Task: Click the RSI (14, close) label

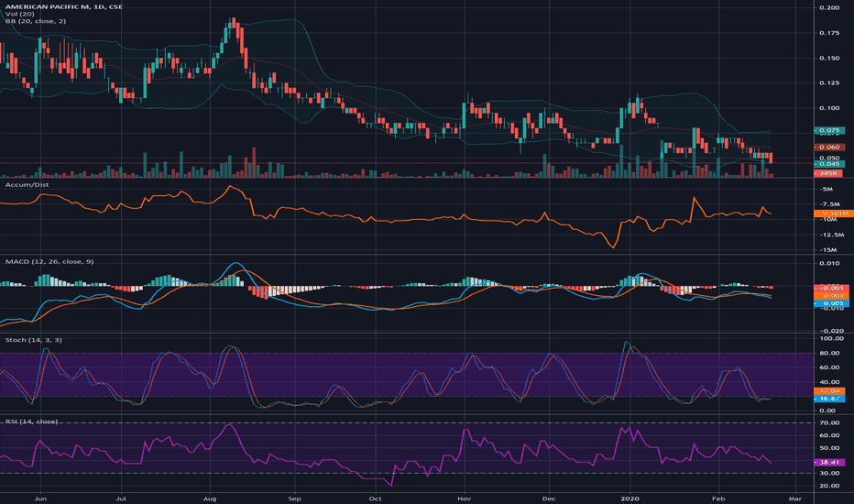Action: point(31,422)
